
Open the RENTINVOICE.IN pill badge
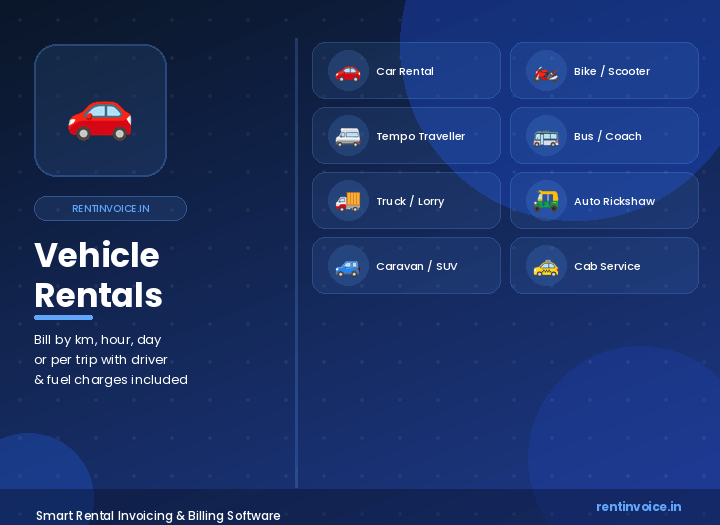click(110, 209)
